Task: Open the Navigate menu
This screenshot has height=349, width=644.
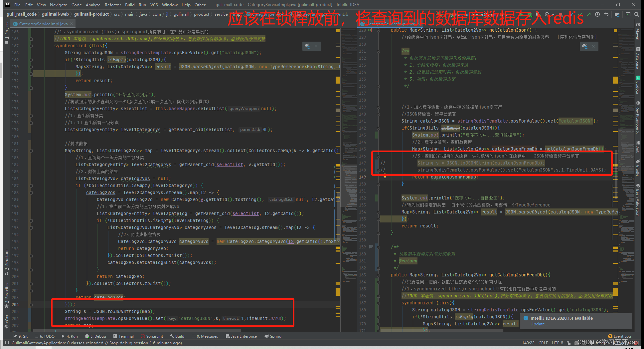Action: 58,5
